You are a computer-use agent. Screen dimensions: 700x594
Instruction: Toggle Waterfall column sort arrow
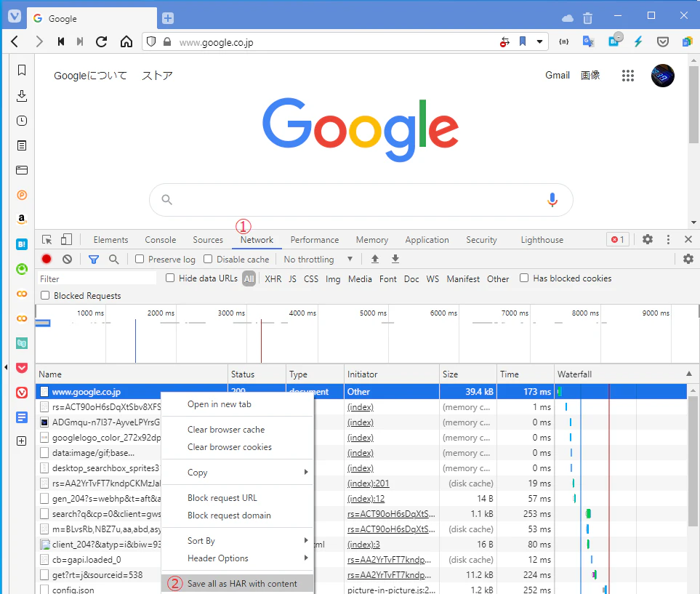[x=689, y=374]
